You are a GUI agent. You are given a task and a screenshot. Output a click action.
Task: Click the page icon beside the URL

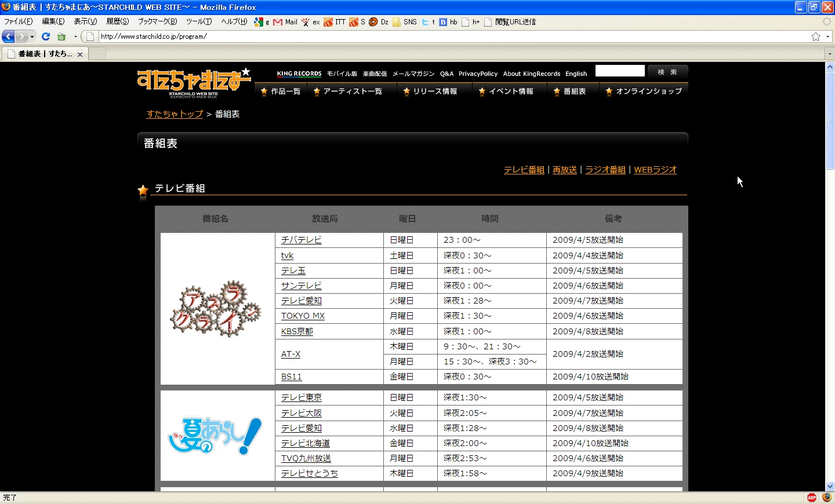[x=90, y=36]
